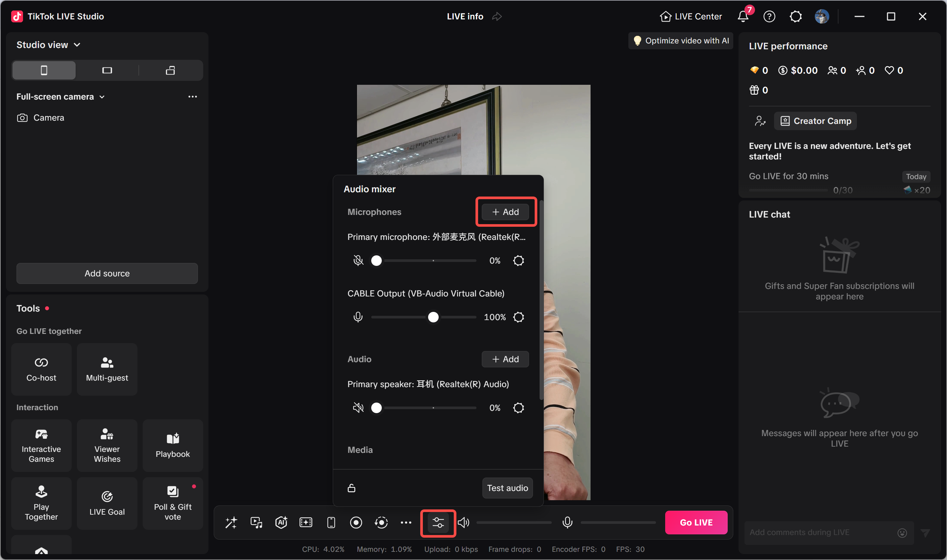
Task: Open the help question mark icon
Action: click(769, 17)
